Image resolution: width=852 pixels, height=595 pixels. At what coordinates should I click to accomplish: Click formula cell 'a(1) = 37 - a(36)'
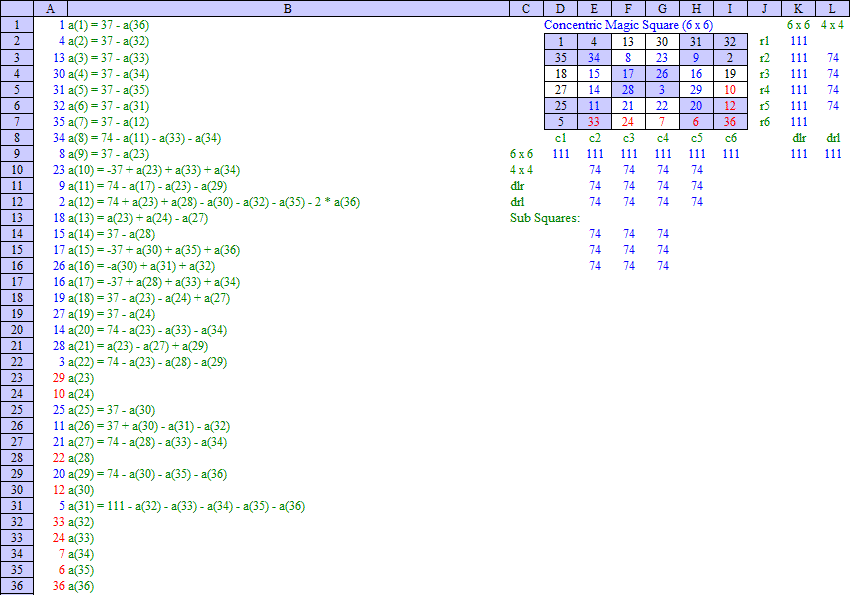click(x=108, y=25)
